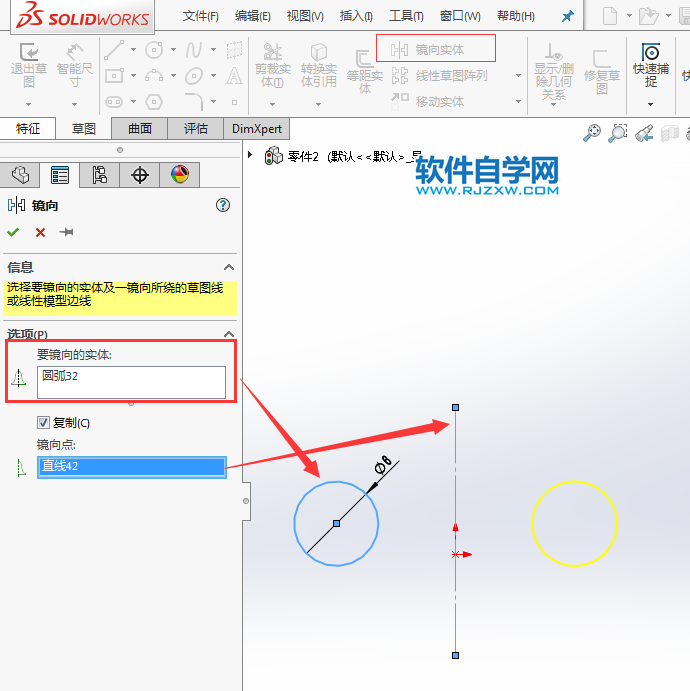Open ConfigurationManager tab icon
Screen dimensions: 690x691
100,175
